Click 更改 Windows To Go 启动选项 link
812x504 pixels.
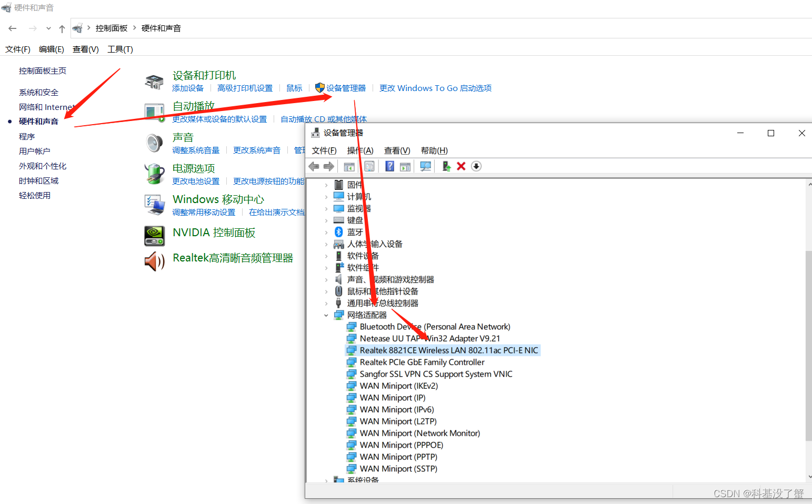point(436,88)
